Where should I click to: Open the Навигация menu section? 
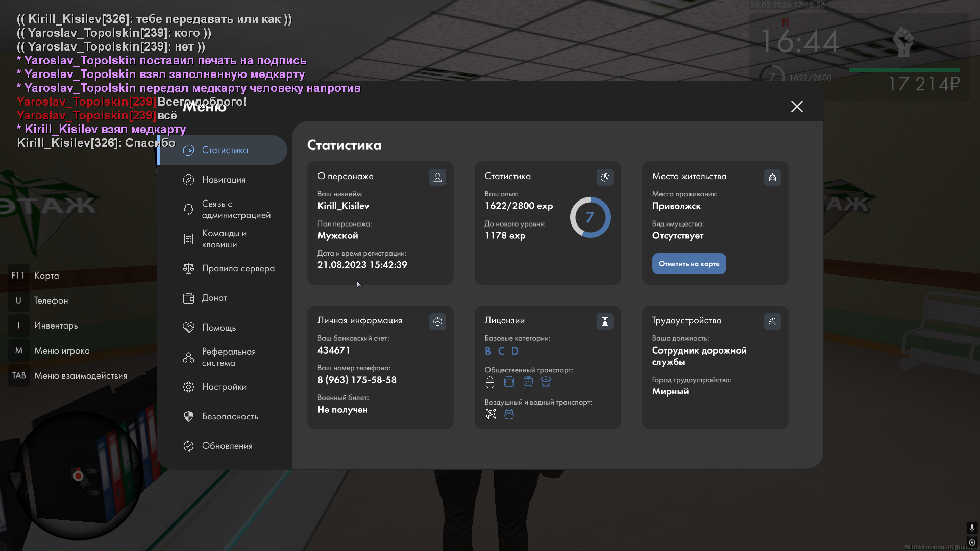tap(224, 180)
